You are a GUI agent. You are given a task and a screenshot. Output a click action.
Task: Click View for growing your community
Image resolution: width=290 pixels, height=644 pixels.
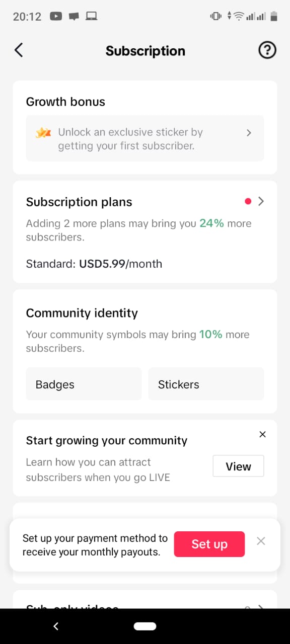(x=238, y=466)
